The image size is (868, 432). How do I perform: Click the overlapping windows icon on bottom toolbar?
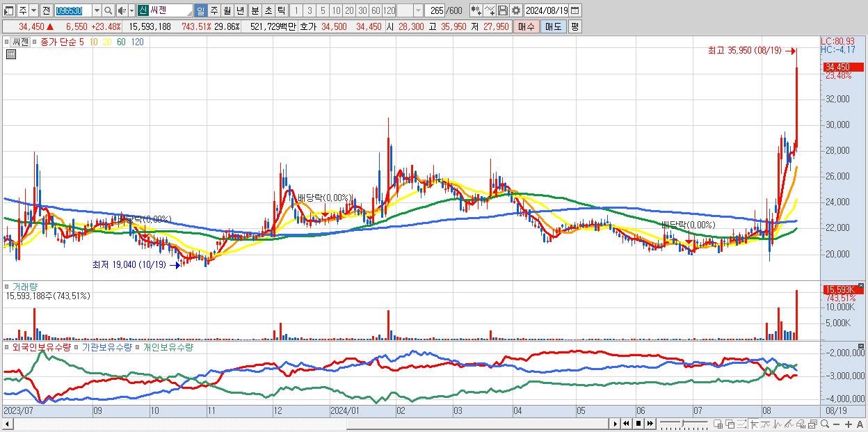pos(730,424)
